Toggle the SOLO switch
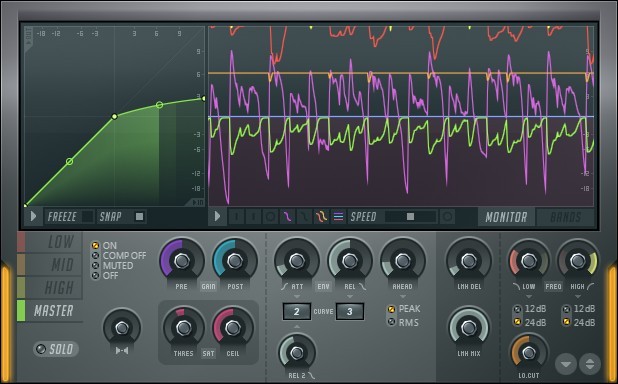Image resolution: width=618 pixels, height=384 pixels. click(x=56, y=349)
